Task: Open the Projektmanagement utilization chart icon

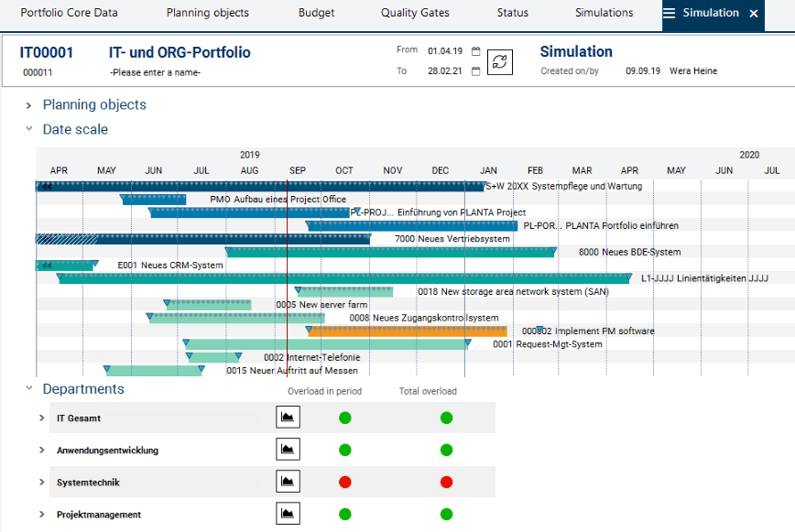Action: 288,515
